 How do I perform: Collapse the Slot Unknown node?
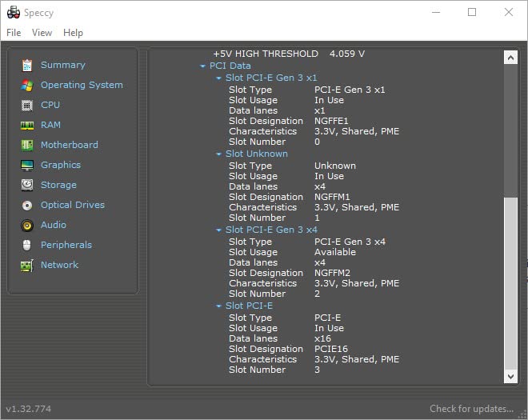218,154
